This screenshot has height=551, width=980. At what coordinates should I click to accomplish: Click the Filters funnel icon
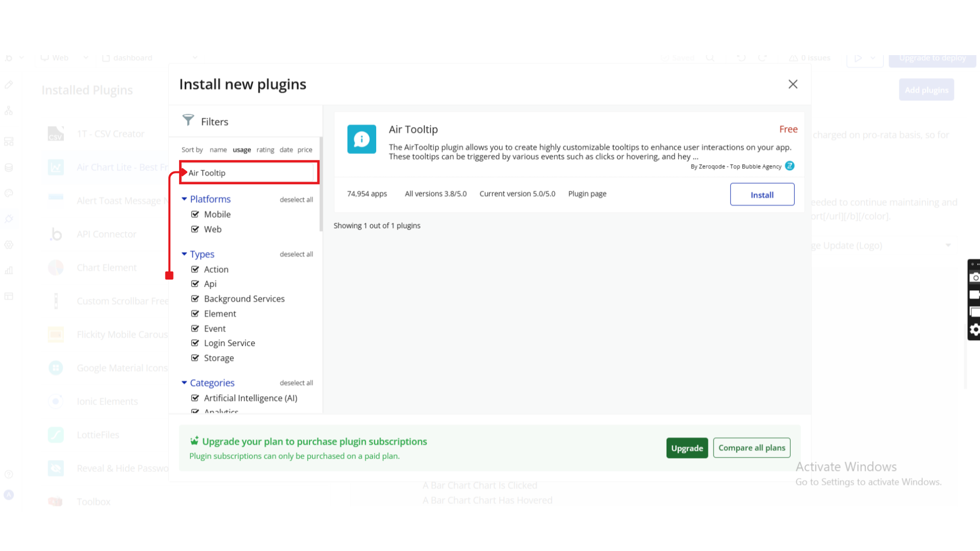coord(188,120)
